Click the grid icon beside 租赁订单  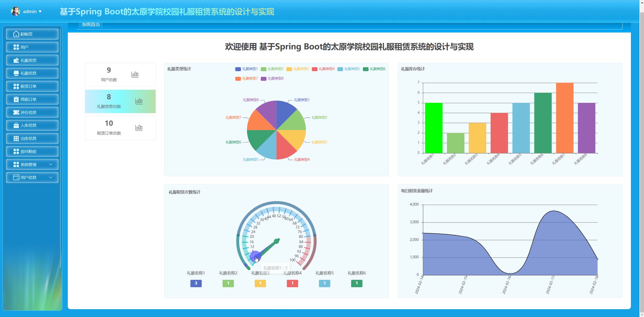[x=16, y=86]
